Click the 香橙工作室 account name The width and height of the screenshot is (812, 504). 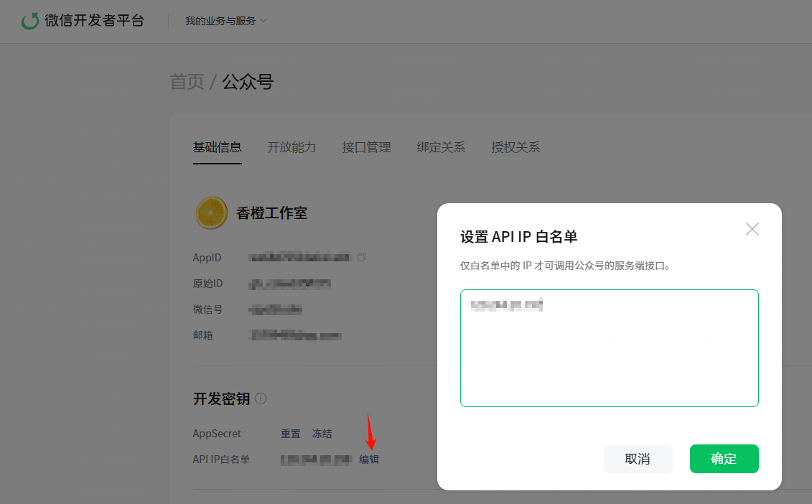coord(272,213)
